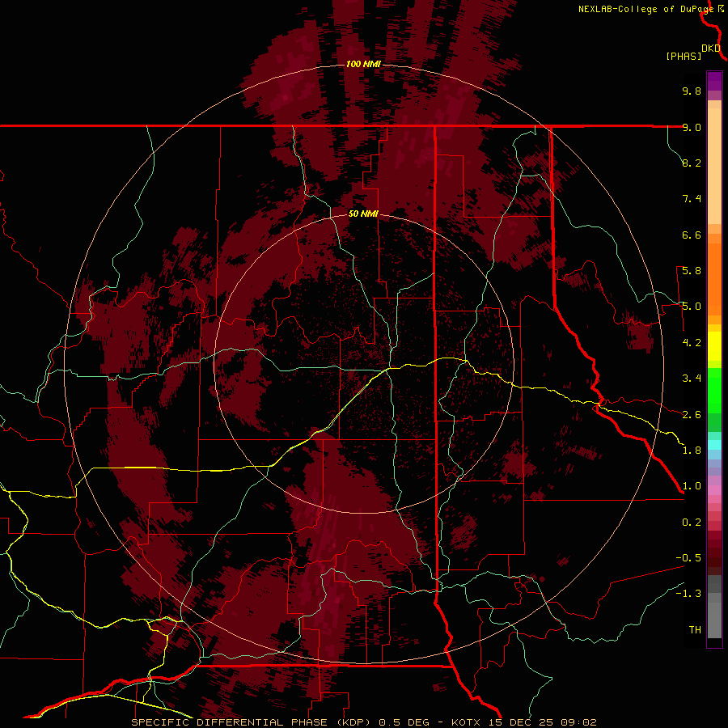Click the TH threshold label on the scale
Viewport: 728px width, 728px height.
tap(695, 630)
